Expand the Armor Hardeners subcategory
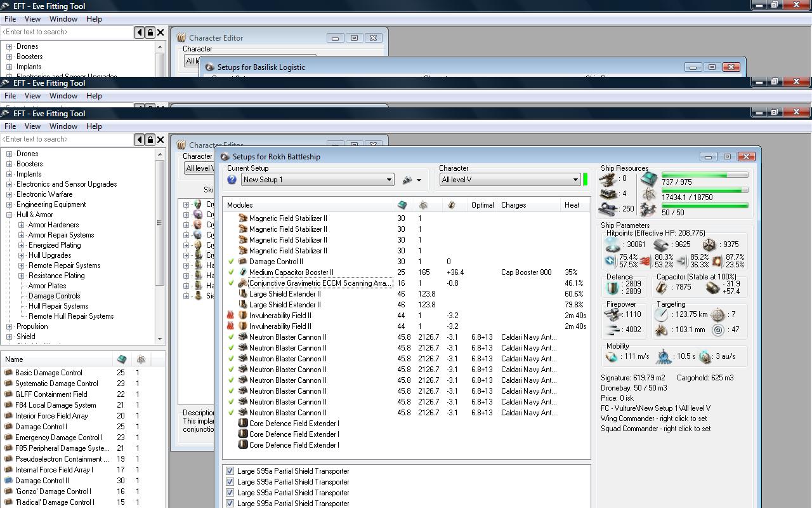812x508 pixels. tap(21, 225)
